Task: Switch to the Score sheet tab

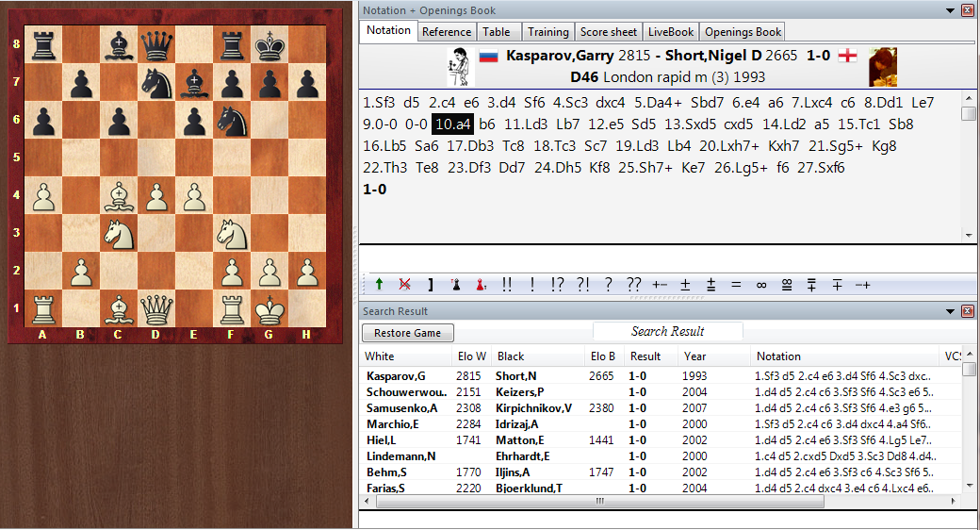Action: pos(608,32)
